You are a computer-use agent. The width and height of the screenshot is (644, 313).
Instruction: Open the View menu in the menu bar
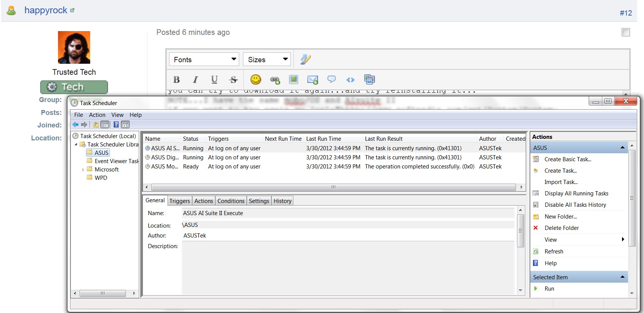(117, 115)
